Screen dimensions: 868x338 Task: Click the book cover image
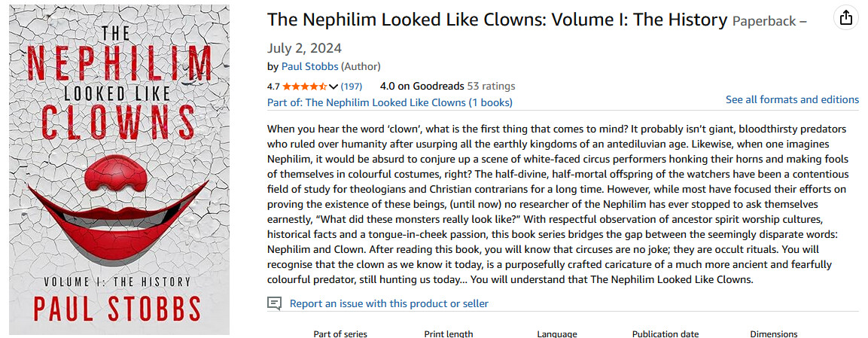point(120,169)
